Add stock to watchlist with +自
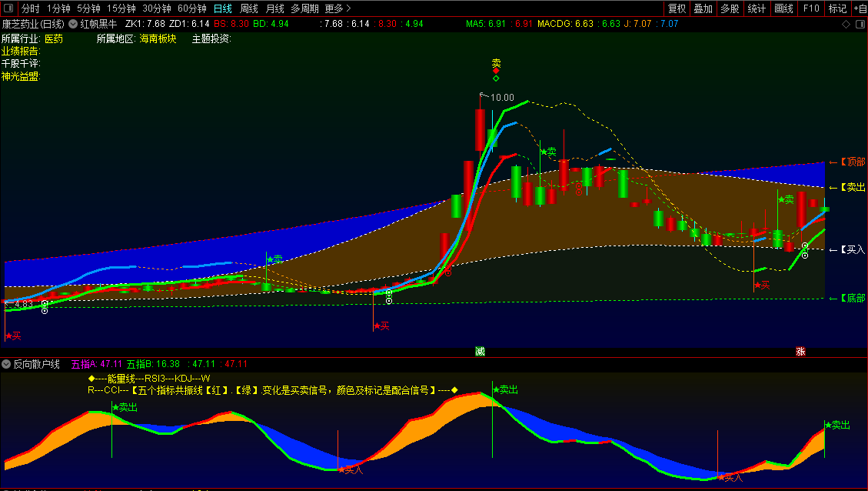The width and height of the screenshot is (868, 491). (x=860, y=9)
